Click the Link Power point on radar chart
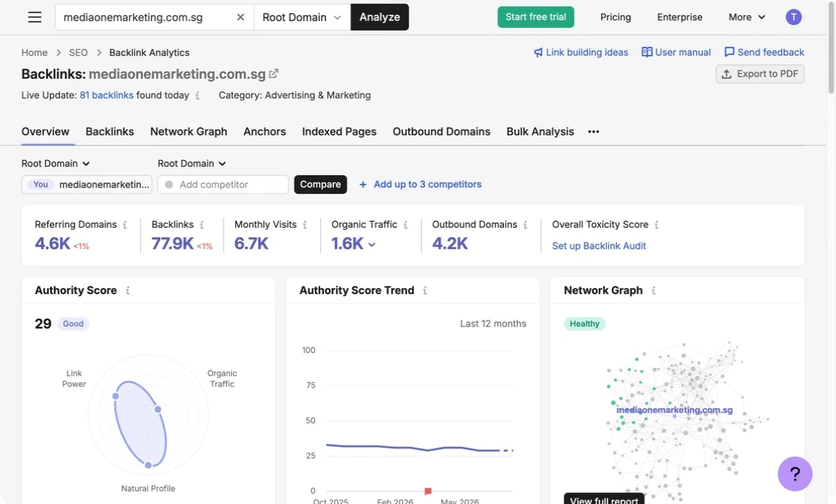Image resolution: width=836 pixels, height=504 pixels. (116, 396)
